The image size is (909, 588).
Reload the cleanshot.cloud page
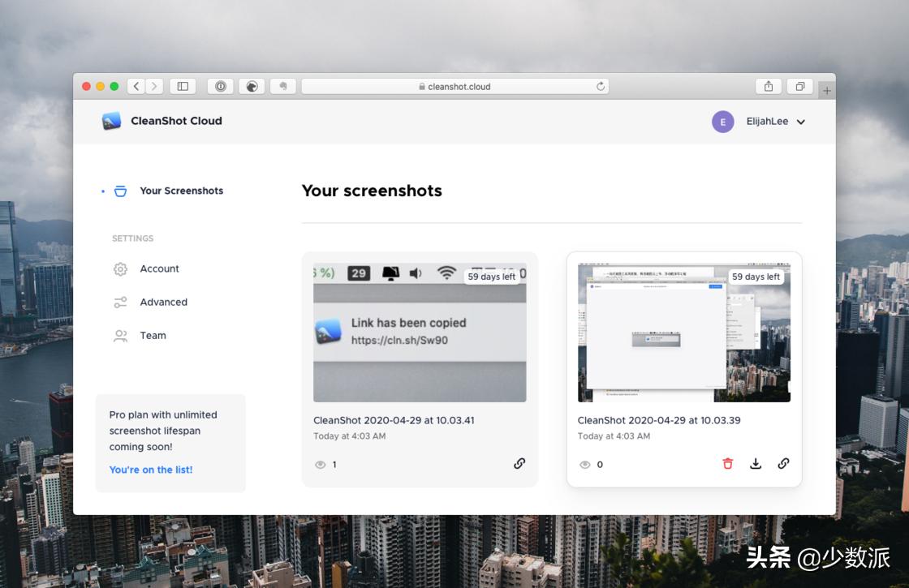tap(601, 87)
